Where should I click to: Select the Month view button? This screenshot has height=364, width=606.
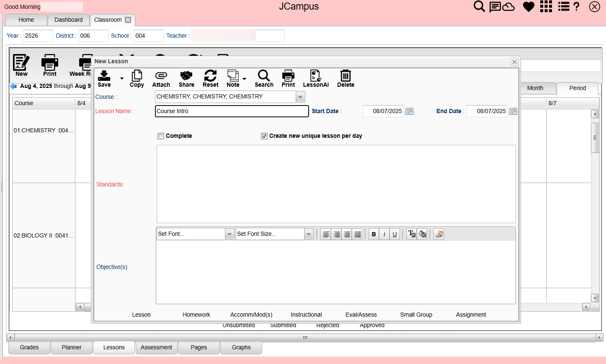535,88
